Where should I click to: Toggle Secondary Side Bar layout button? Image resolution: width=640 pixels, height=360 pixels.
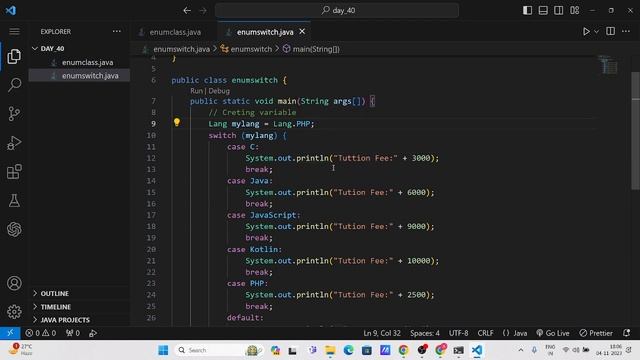(559, 10)
